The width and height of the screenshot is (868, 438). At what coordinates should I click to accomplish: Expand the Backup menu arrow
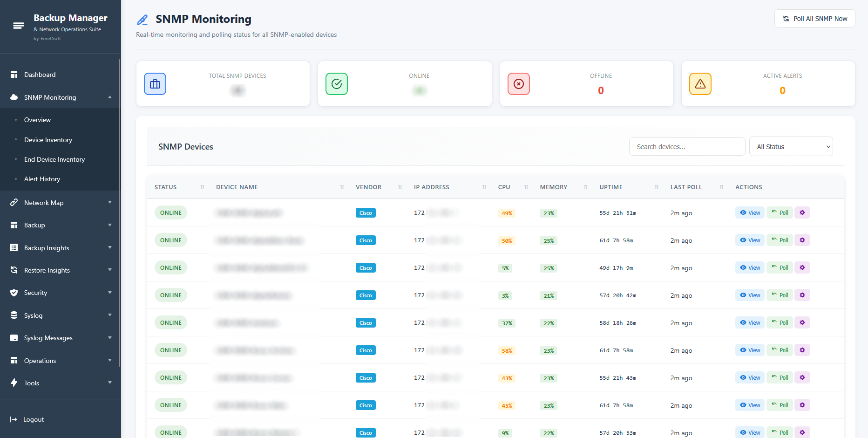[110, 225]
